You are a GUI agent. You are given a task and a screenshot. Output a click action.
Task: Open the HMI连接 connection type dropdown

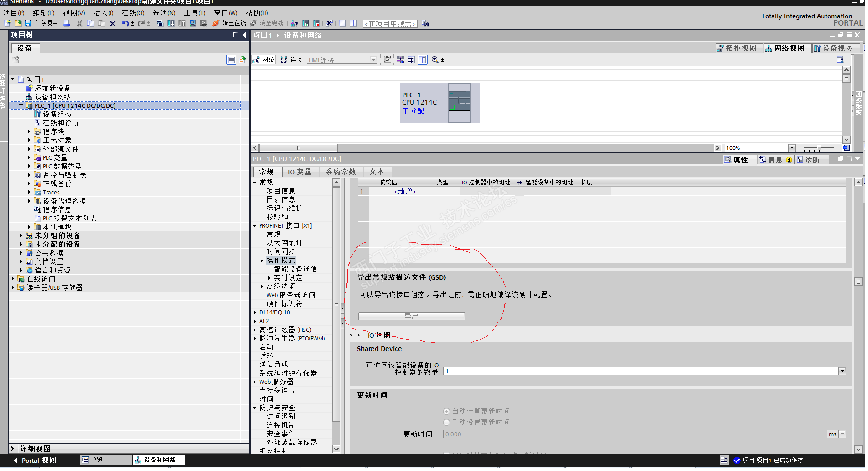pos(374,60)
